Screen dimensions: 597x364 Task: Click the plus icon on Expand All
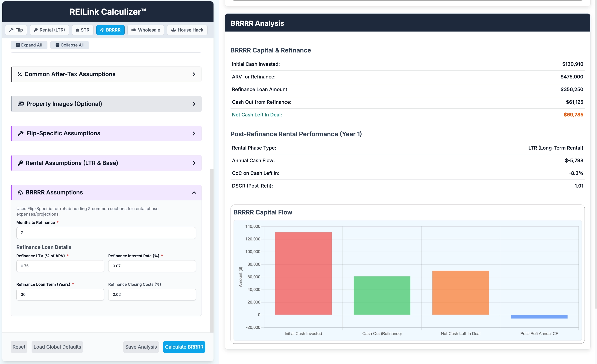[x=18, y=45]
